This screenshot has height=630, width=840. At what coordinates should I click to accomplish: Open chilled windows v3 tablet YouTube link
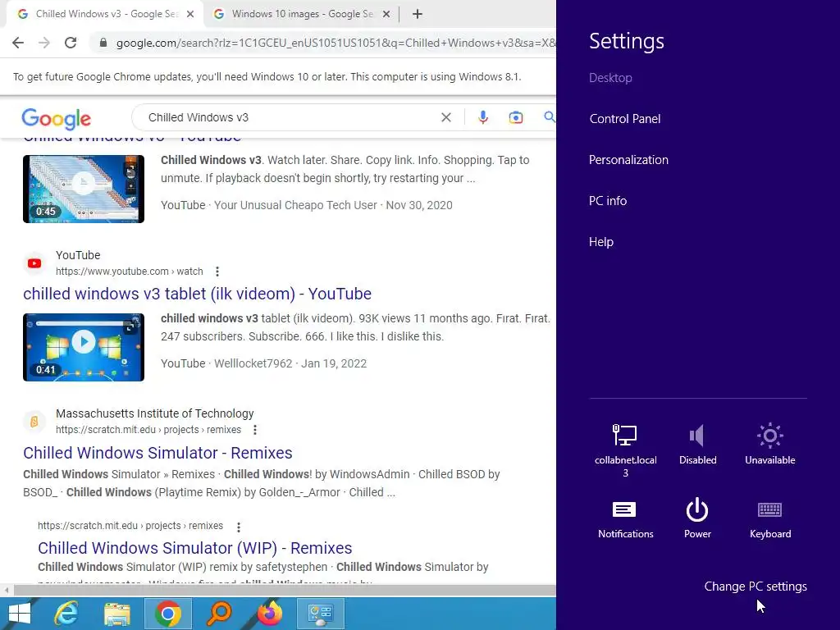[197, 294]
